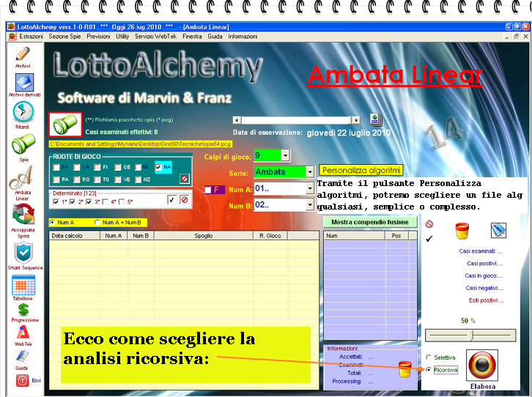Uncheck Determinato 1° position checkbox
This screenshot has width=532, height=397.
tap(56, 202)
